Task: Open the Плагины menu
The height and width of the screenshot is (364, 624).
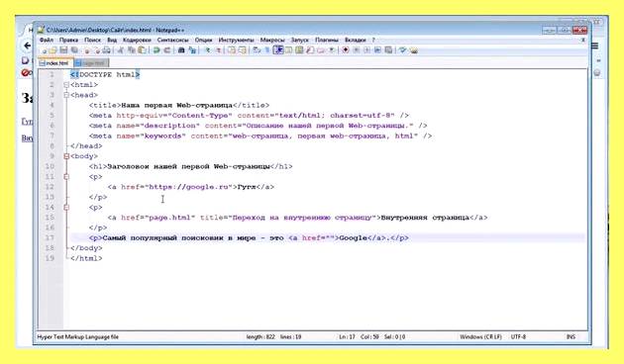Action: click(326, 41)
